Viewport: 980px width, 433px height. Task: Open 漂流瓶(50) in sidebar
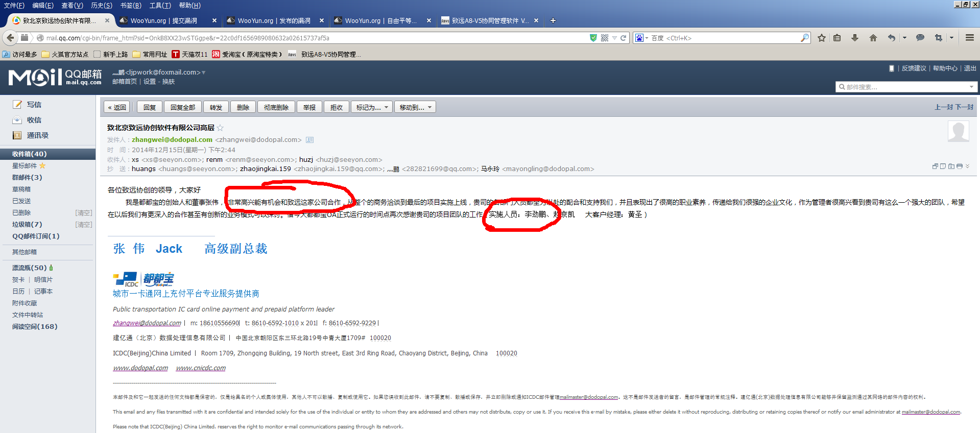(x=30, y=268)
